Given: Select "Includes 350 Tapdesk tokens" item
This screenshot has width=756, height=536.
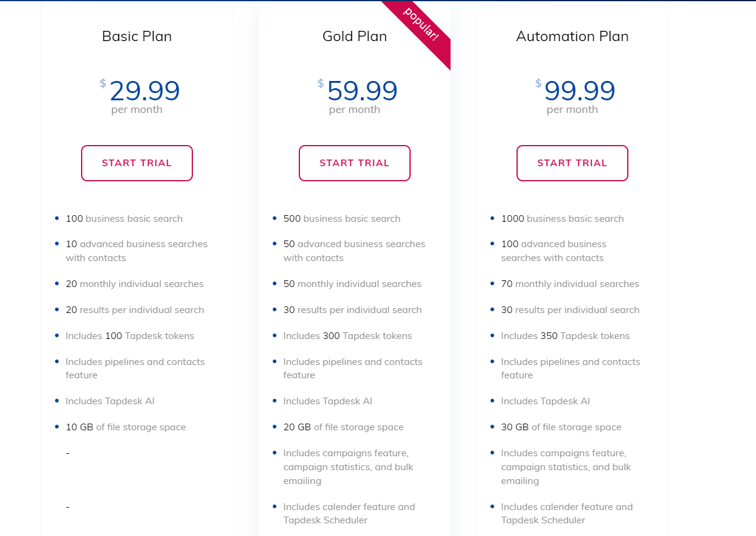Looking at the screenshot, I should [565, 336].
